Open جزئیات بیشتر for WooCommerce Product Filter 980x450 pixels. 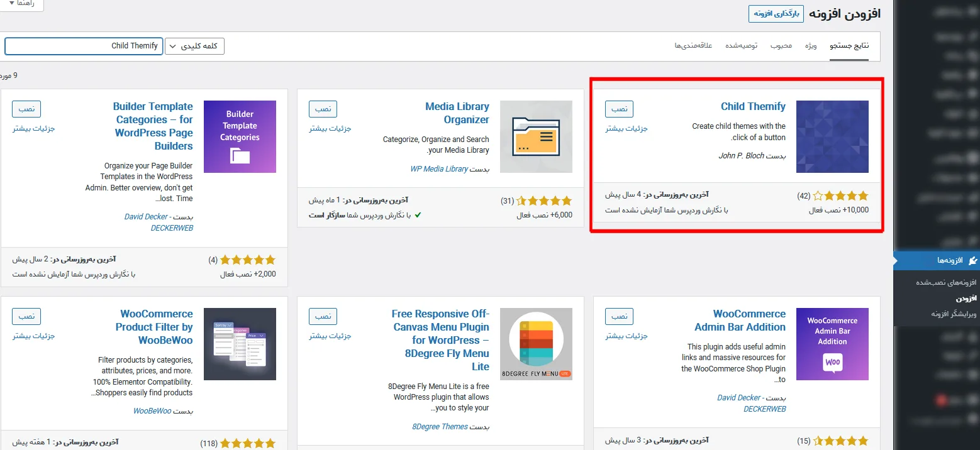tap(34, 336)
